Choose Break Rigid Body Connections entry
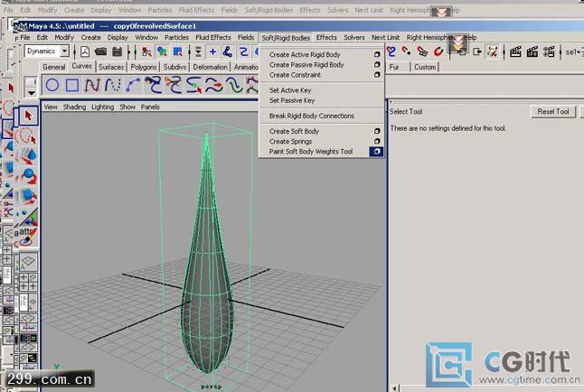The width and height of the screenshot is (584, 392). click(x=311, y=116)
